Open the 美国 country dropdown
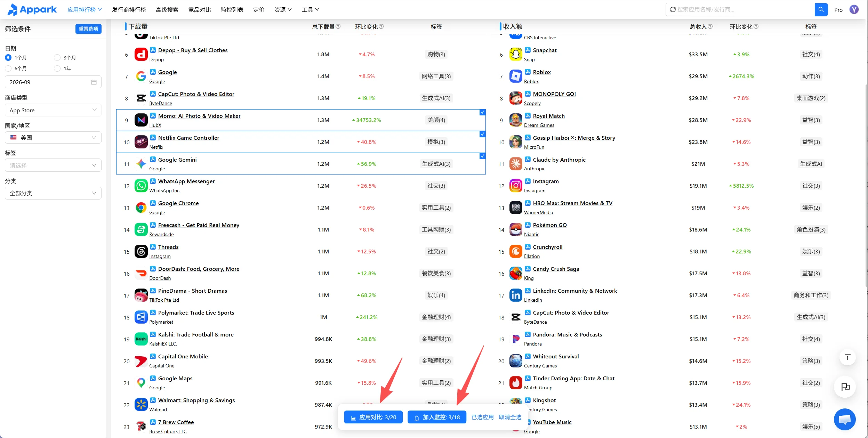 53,137
